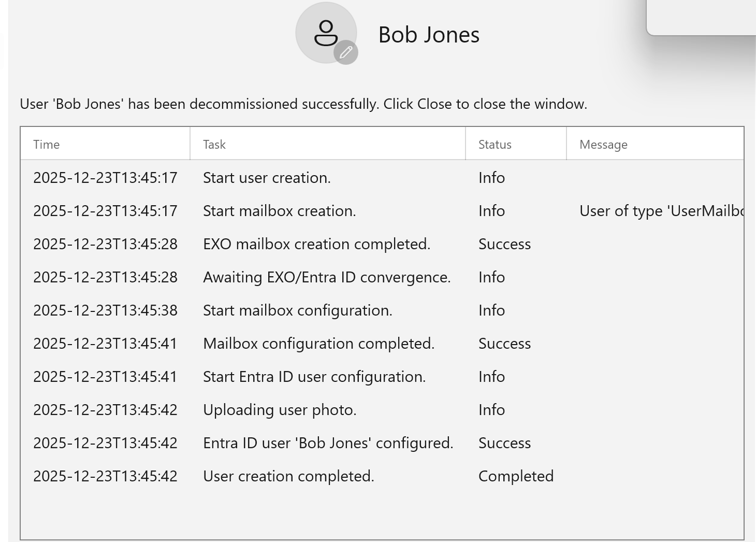This screenshot has width=756, height=542.
Task: Click the Success status for EXO mailbox creation
Action: pyautogui.click(x=504, y=244)
